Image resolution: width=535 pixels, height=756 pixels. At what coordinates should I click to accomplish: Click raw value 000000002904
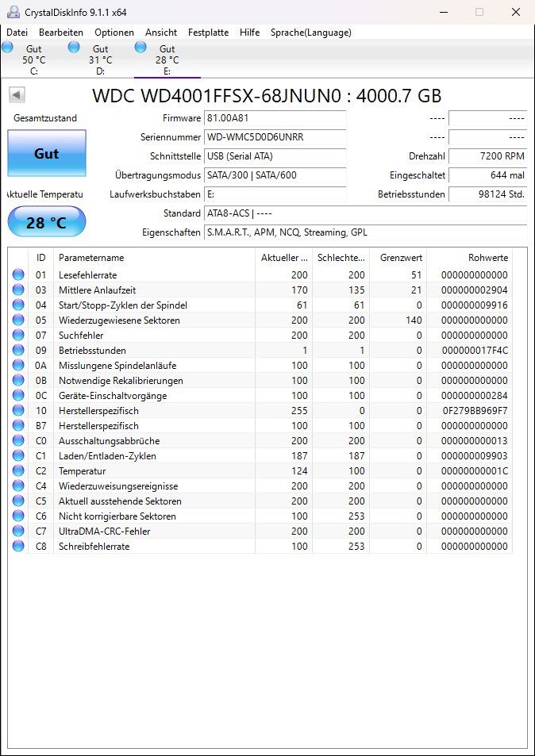click(475, 290)
